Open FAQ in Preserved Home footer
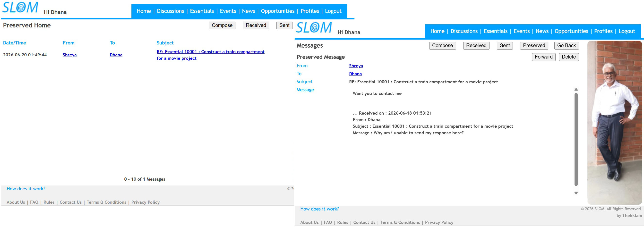This screenshot has height=227, width=644. tap(34, 202)
